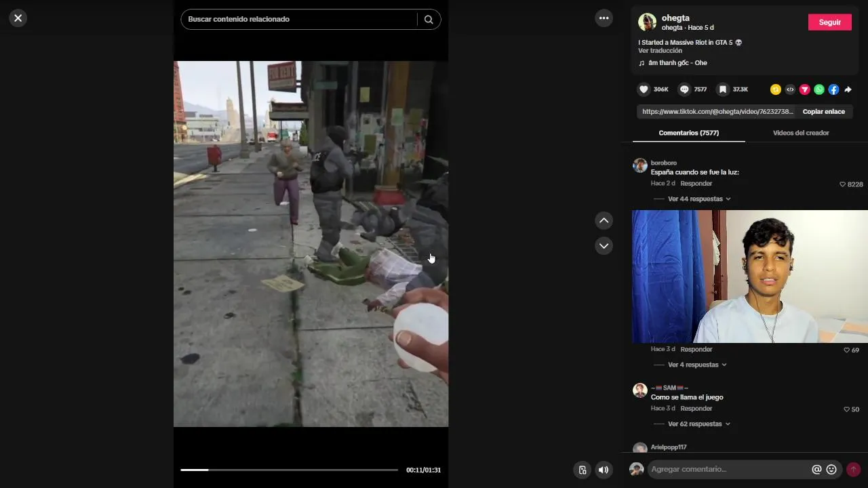Click the embed code icon

pos(790,89)
